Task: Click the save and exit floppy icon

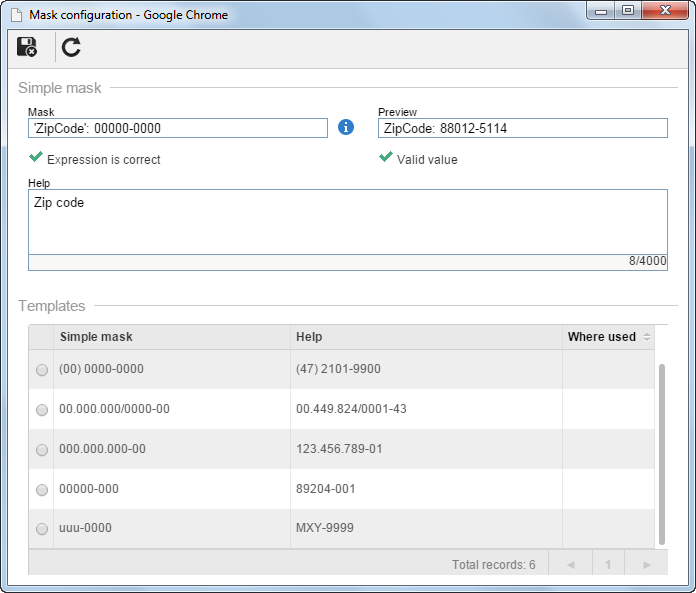Action: pos(27,47)
